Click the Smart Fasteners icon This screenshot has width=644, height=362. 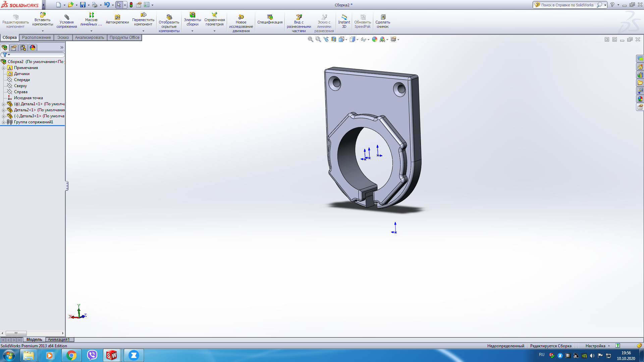point(117,17)
